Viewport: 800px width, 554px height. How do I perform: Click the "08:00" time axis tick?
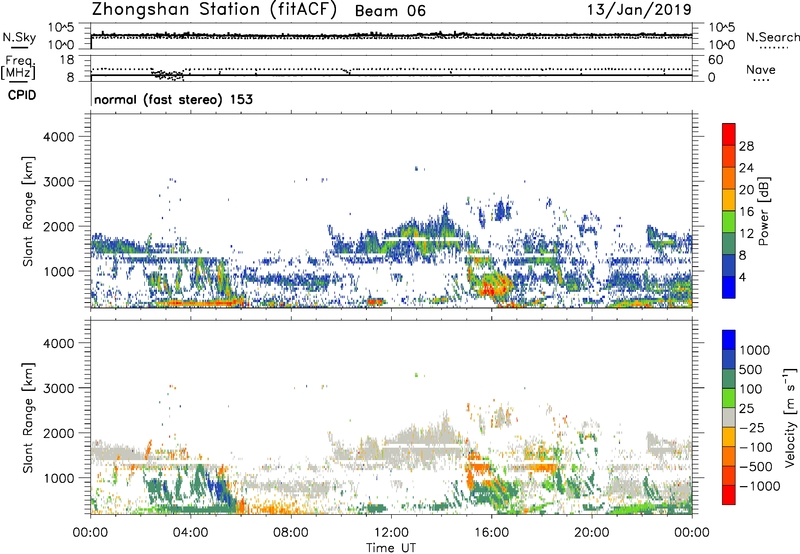(x=290, y=532)
